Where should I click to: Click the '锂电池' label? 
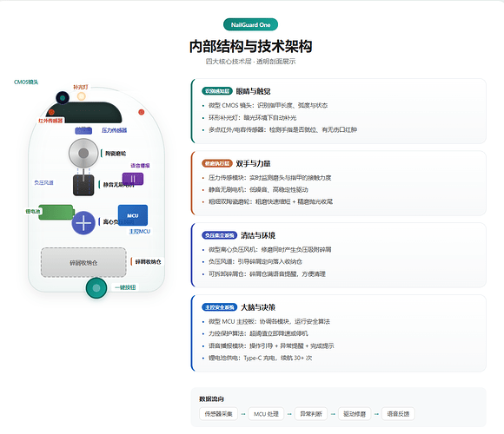(x=33, y=211)
